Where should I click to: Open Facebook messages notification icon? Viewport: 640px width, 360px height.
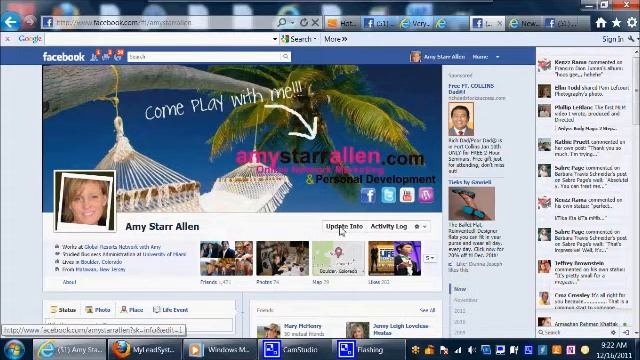pos(107,56)
